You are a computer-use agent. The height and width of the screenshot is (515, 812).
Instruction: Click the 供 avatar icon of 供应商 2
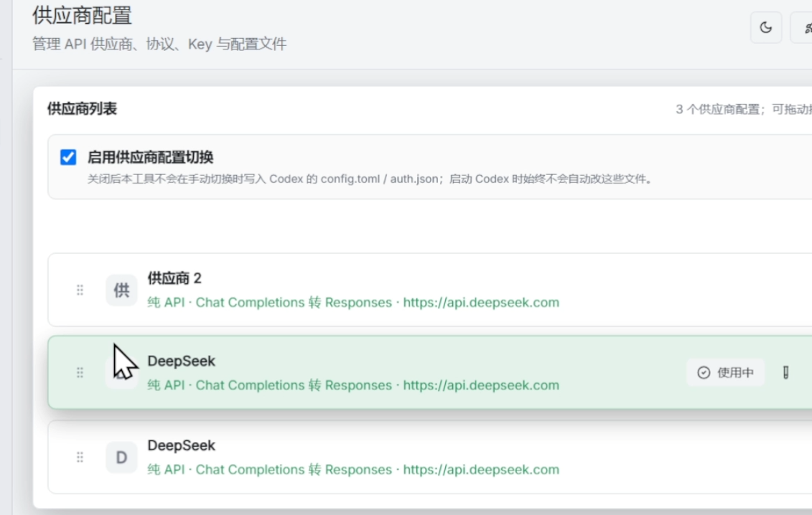122,290
